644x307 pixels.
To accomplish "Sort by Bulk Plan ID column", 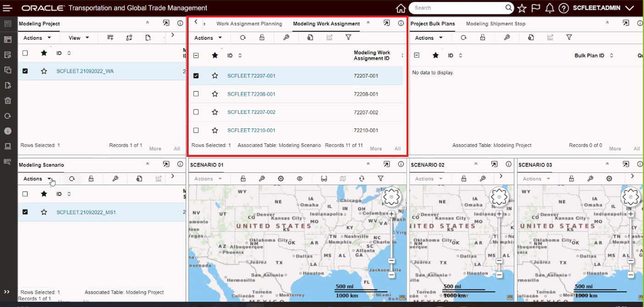I will (611, 56).
